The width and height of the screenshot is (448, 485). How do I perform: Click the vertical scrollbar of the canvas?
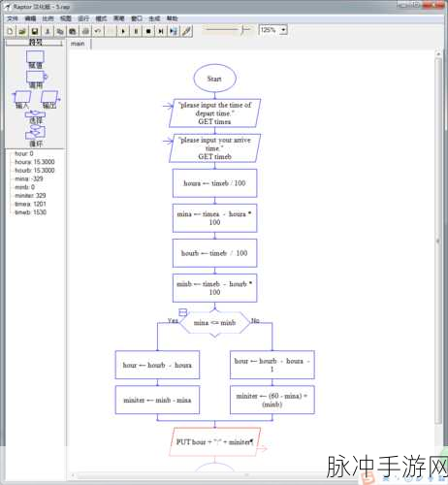point(438,240)
